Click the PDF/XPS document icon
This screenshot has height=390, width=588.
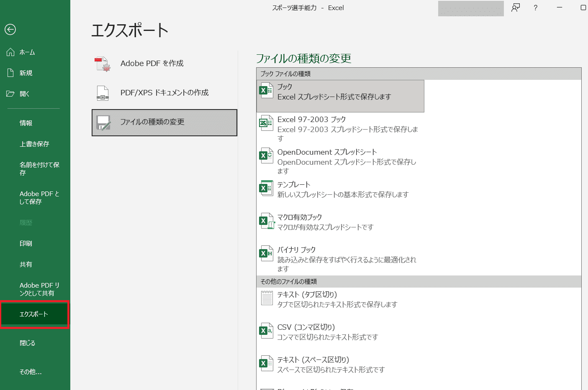pos(103,93)
